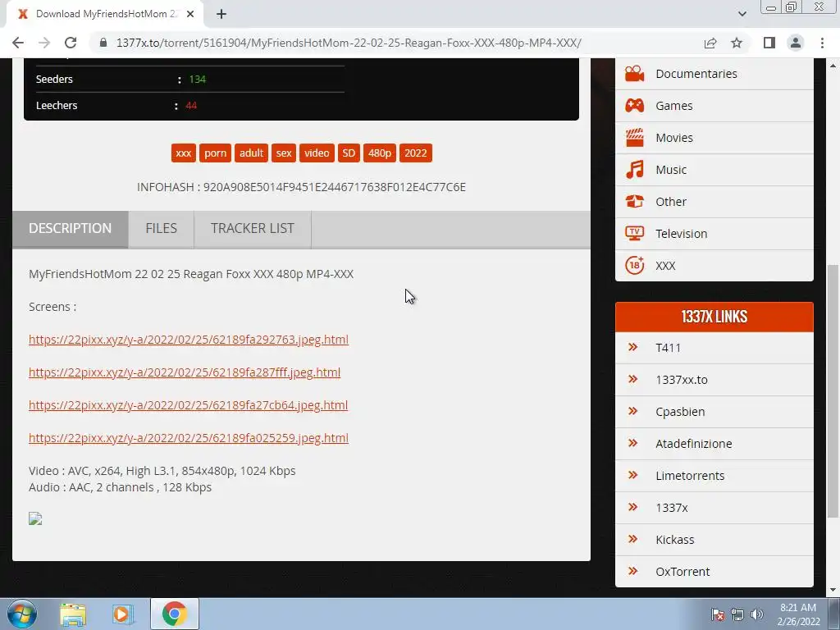This screenshot has height=630, width=840.
Task: Open the Cpasbien link
Action: 680,412
